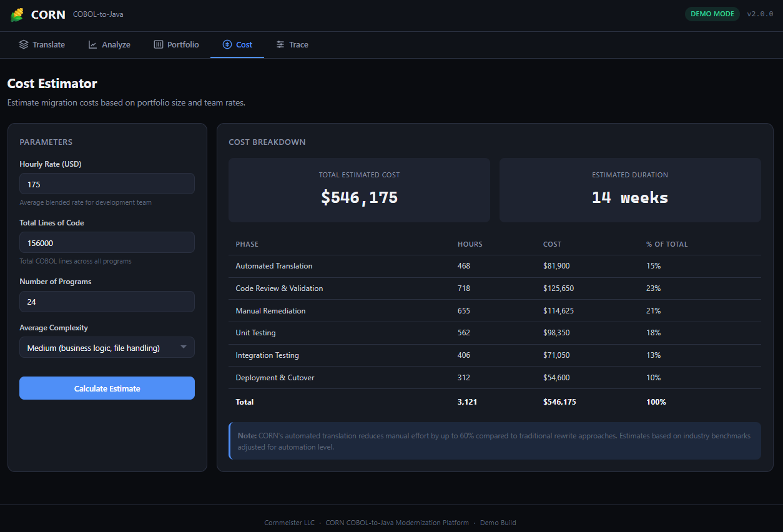Click the sliders icon beside Trace
Screen dimensions: 783x532
(x=279, y=44)
